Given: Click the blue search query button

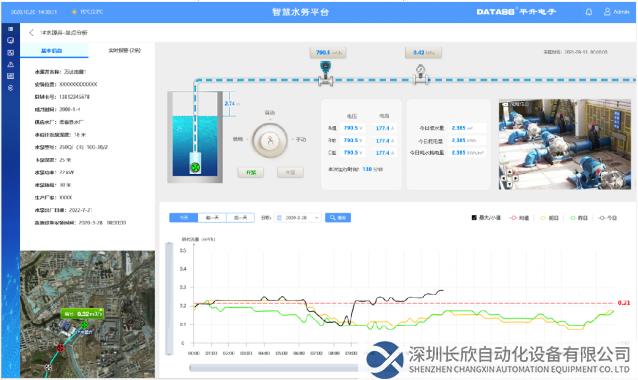Looking at the screenshot, I should 338,218.
